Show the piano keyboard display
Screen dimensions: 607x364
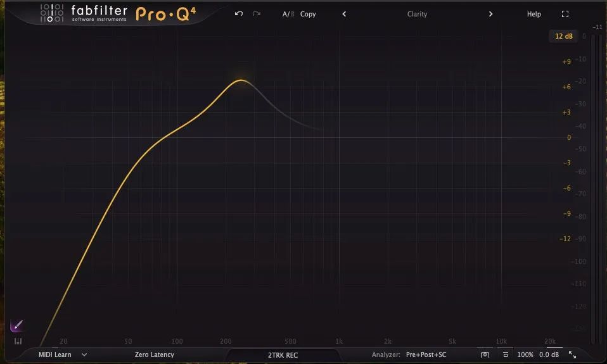tap(17, 341)
